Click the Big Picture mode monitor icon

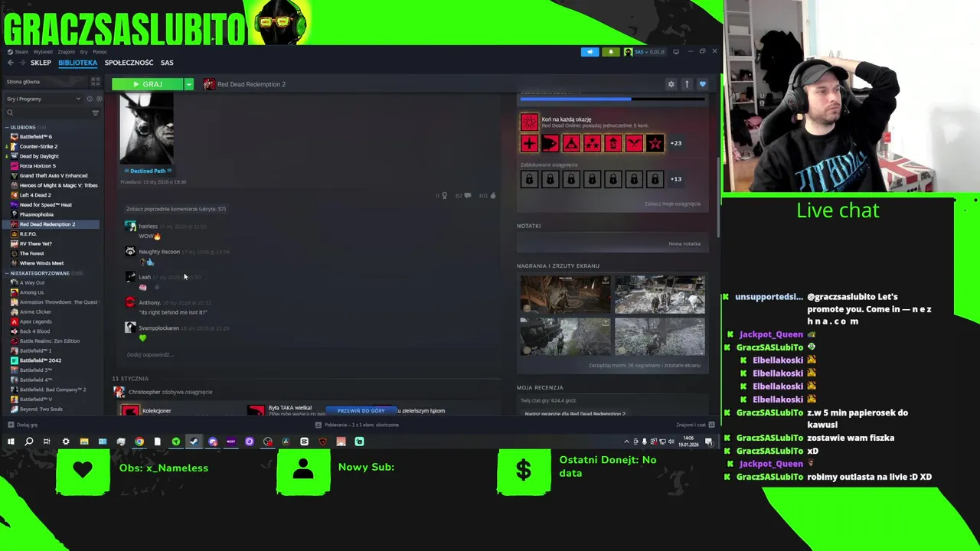click(676, 52)
